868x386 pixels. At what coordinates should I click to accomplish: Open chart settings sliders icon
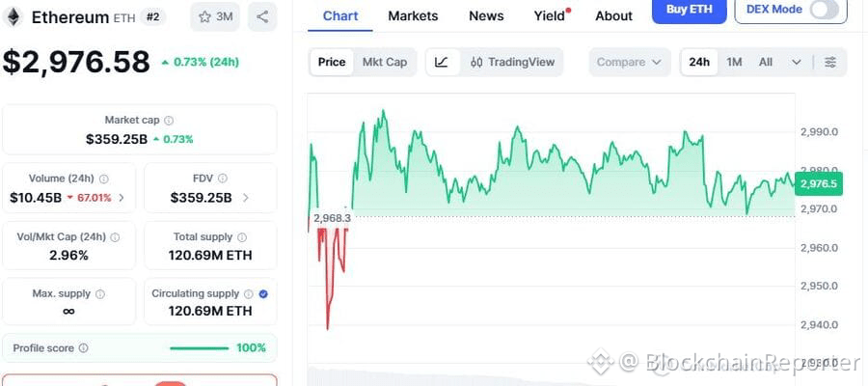(830, 62)
